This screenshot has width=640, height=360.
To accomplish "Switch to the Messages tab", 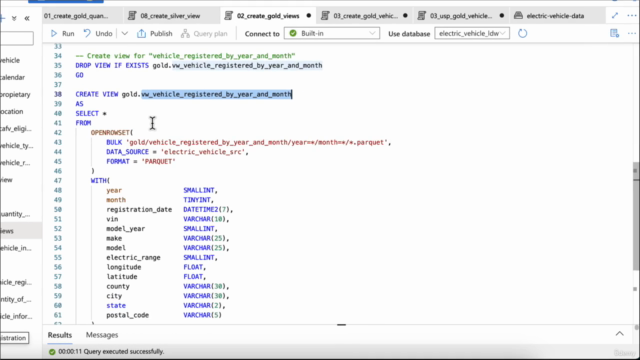I will coord(102,335).
